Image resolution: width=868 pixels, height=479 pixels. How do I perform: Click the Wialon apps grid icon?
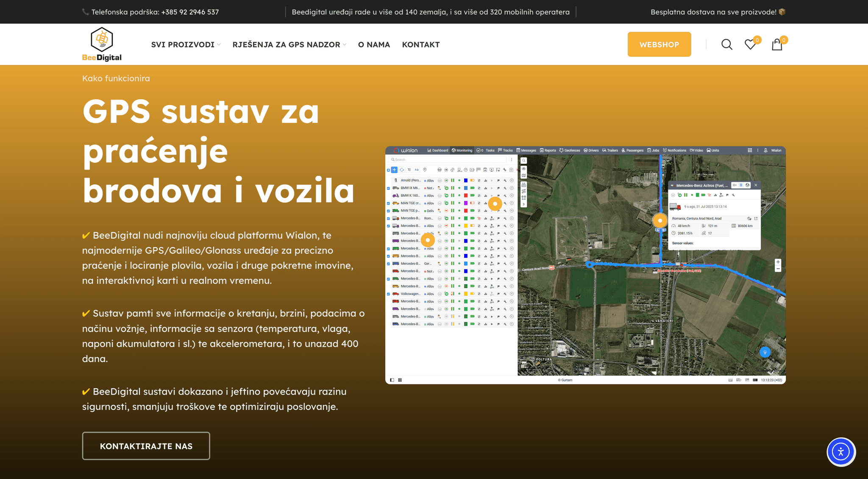[750, 150]
